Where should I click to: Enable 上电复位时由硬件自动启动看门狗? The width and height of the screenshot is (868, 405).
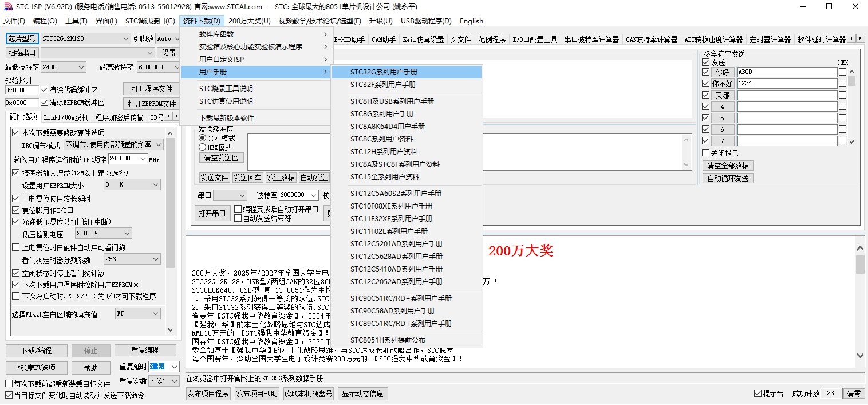coord(69,247)
